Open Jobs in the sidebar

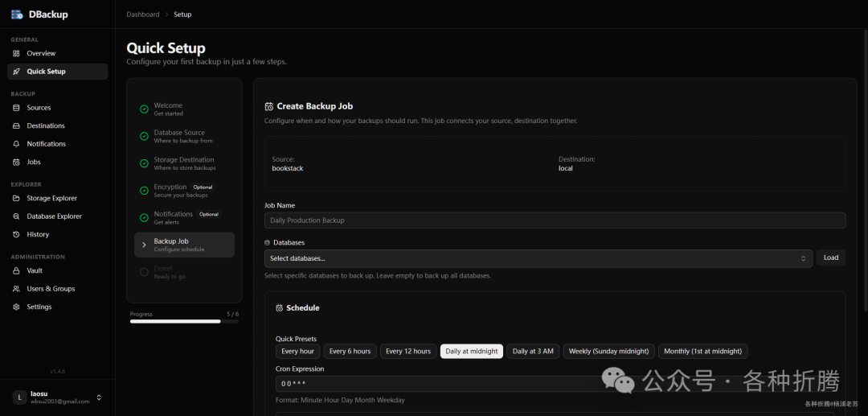(34, 162)
